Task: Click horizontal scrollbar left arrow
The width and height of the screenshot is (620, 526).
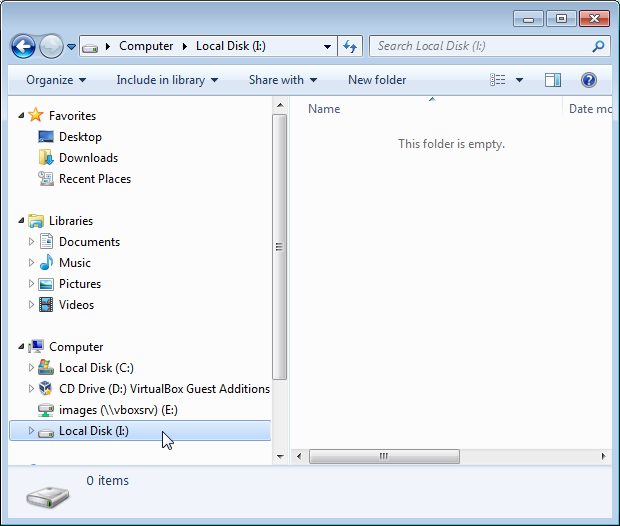Action: click(299, 456)
